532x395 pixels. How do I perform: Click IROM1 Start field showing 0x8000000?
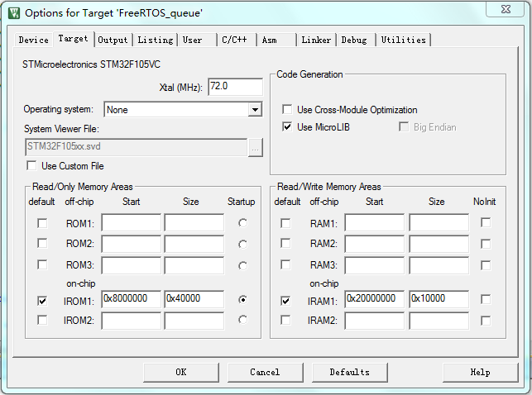[132, 299]
